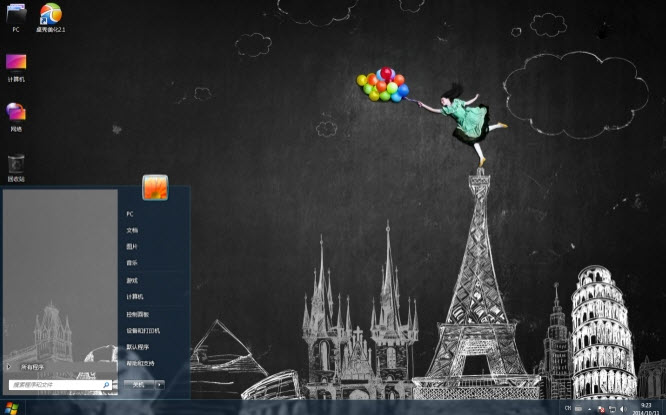Click the volume speaker tray icon
Screen dimensions: 666x415
[623, 409]
